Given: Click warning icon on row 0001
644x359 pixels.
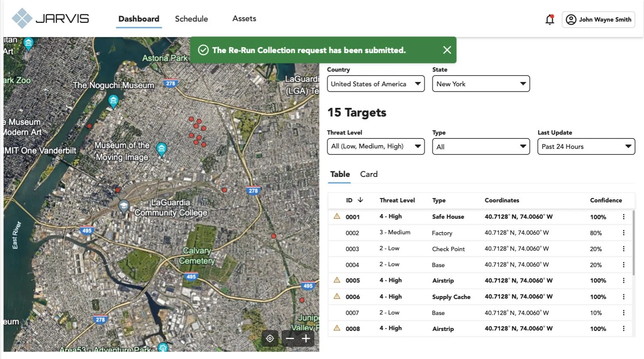Looking at the screenshot, I should tap(337, 216).
